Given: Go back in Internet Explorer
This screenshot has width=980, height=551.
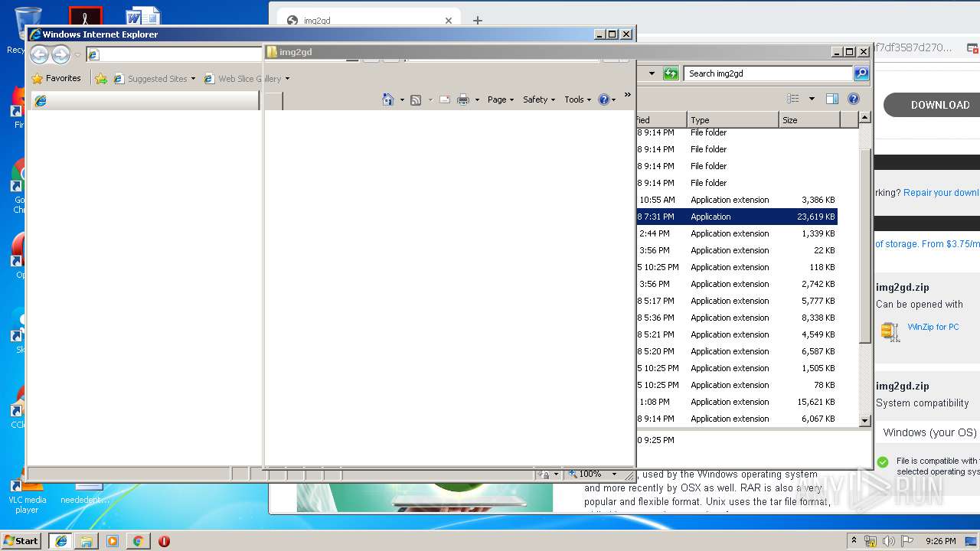Looking at the screenshot, I should pos(39,54).
